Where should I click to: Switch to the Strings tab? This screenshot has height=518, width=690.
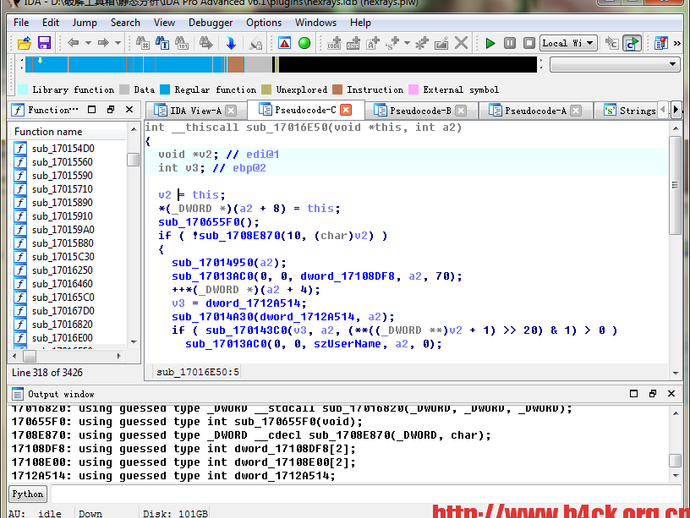[629, 110]
